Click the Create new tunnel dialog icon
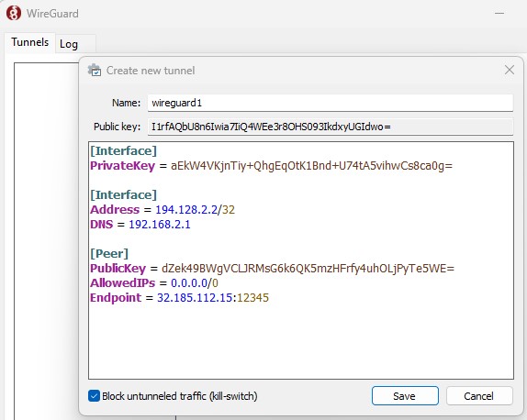The height and width of the screenshot is (420, 527). [x=95, y=71]
